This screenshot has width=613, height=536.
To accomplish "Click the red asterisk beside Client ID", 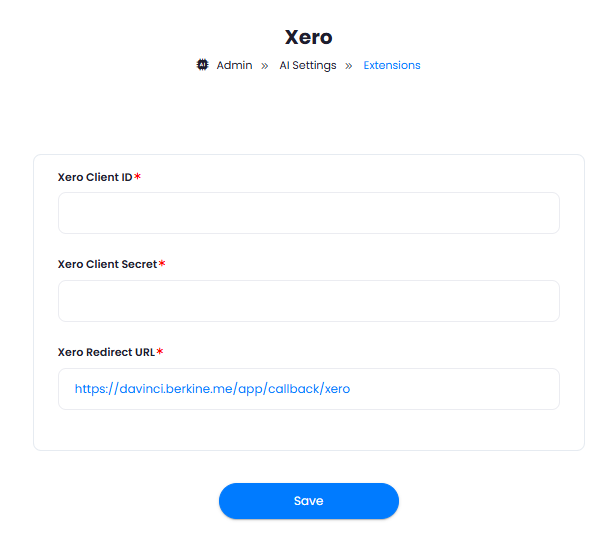I will (137, 177).
